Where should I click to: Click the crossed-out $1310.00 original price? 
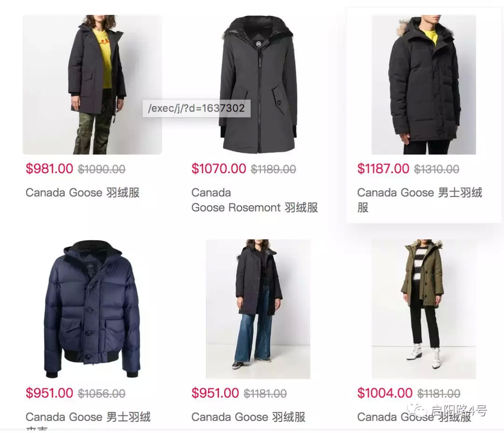coord(436,169)
